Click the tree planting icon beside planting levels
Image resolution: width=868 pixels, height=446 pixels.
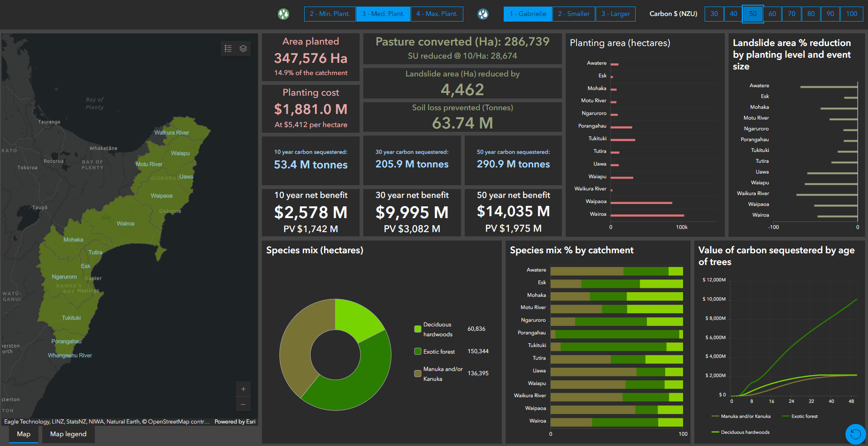point(284,14)
